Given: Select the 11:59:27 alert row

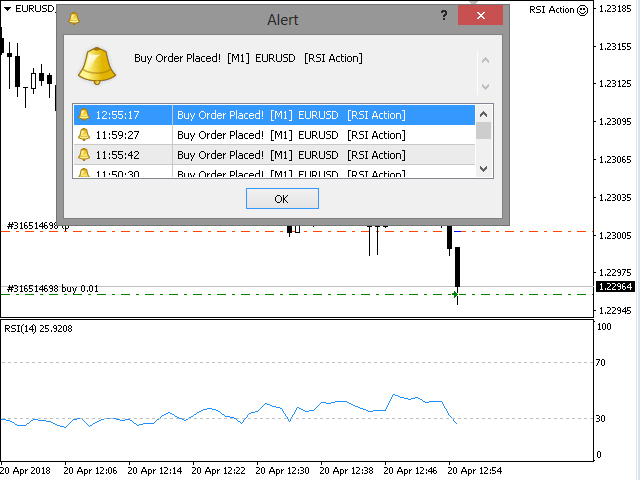Looking at the screenshot, I should click(x=274, y=135).
